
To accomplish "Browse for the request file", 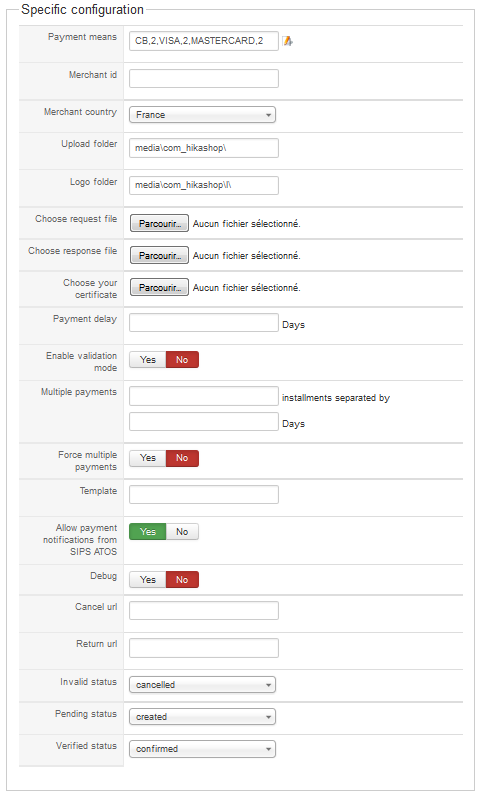I will pyautogui.click(x=159, y=223).
